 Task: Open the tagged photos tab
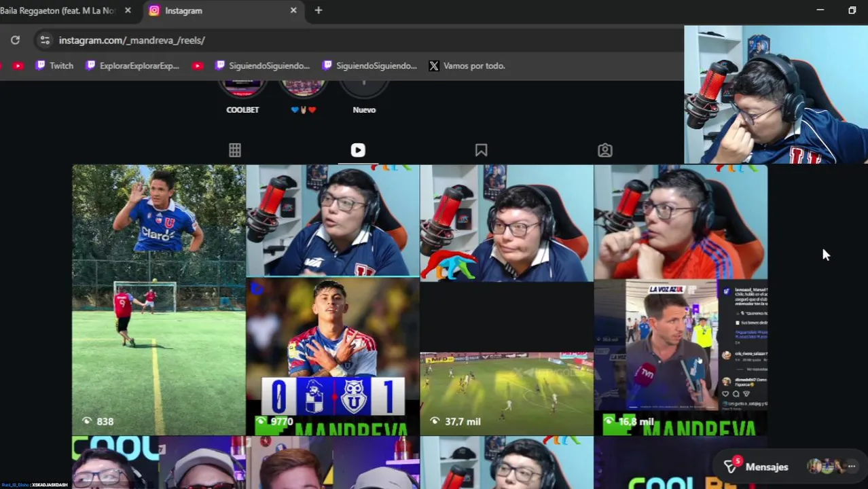click(x=604, y=150)
